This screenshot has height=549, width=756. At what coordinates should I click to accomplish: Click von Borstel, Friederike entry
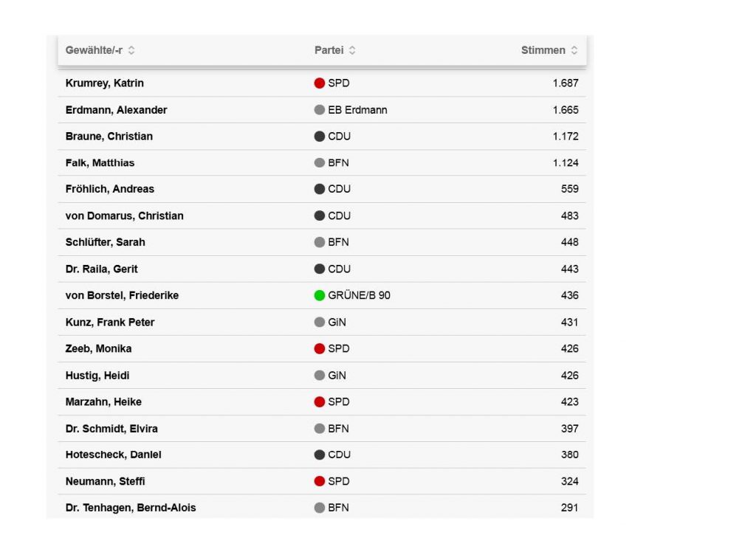[122, 296]
